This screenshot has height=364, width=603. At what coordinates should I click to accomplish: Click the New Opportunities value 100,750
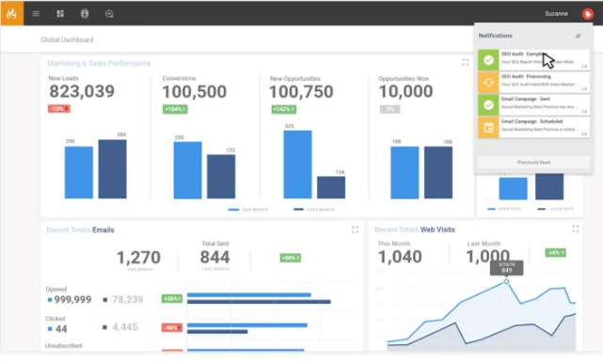coord(301,91)
